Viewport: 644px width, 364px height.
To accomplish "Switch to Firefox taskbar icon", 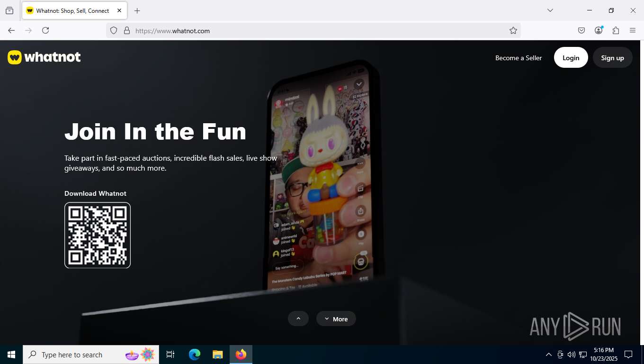I will [x=241, y=355].
